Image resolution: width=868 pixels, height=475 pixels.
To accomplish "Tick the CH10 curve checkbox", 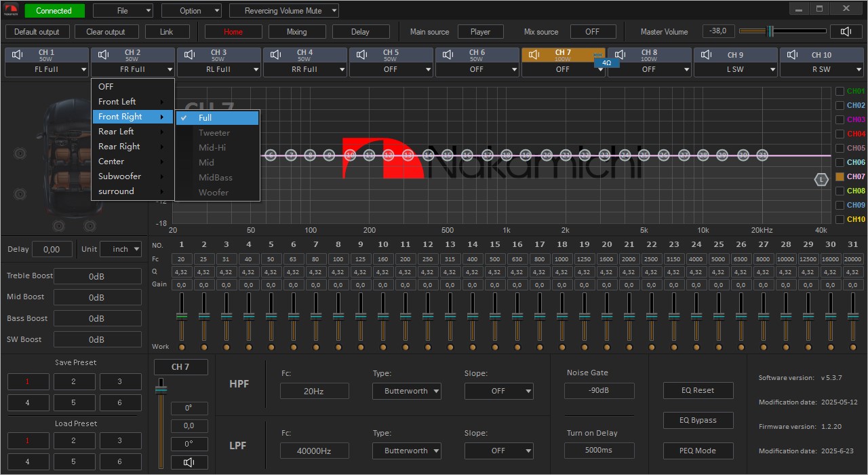I will coord(840,219).
